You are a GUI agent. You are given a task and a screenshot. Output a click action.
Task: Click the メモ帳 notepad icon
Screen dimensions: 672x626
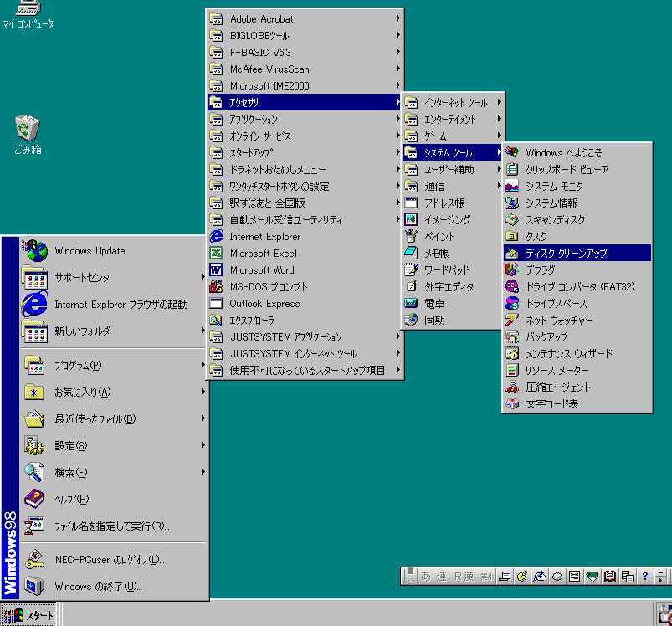point(411,253)
